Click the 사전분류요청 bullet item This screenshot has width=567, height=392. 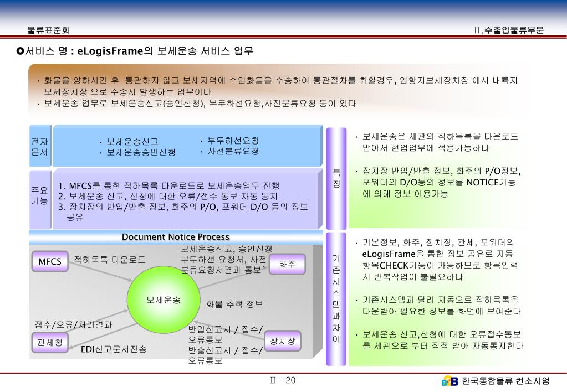point(229,151)
